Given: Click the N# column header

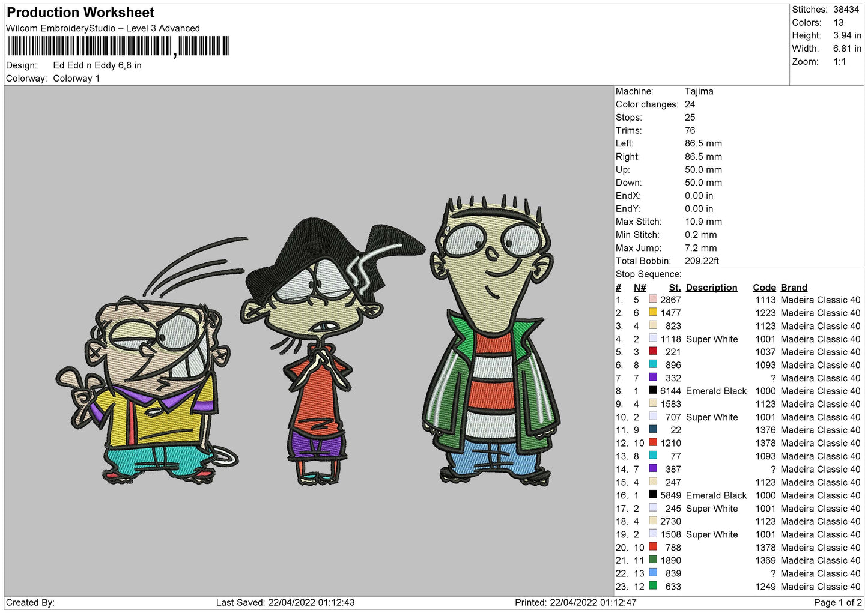Looking at the screenshot, I should tap(640, 288).
